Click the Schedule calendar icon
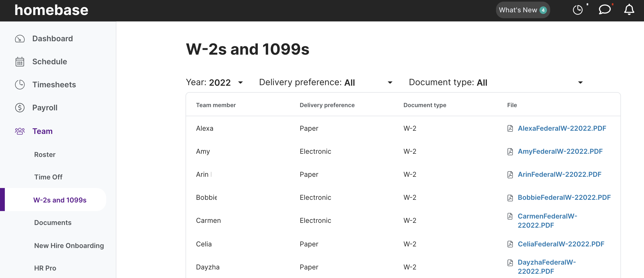The image size is (644, 278). [20, 62]
